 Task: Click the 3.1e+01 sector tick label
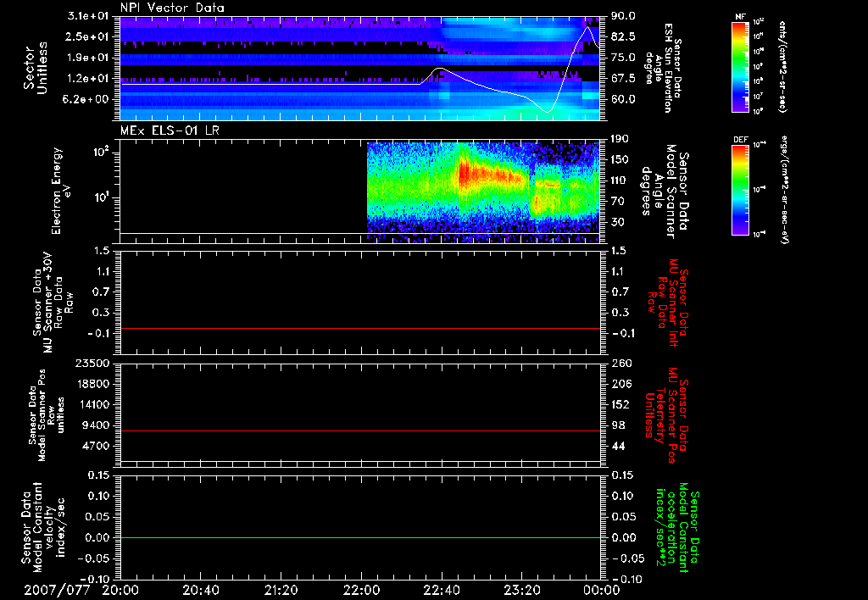(x=89, y=16)
